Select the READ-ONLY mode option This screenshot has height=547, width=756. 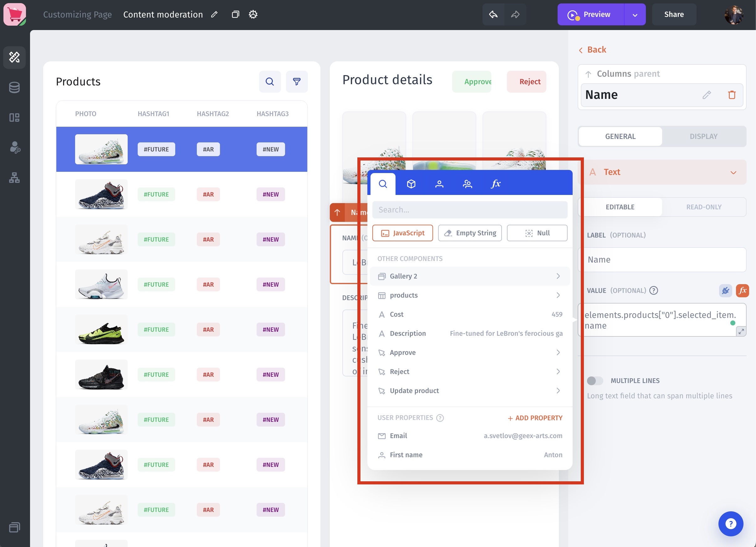703,207
